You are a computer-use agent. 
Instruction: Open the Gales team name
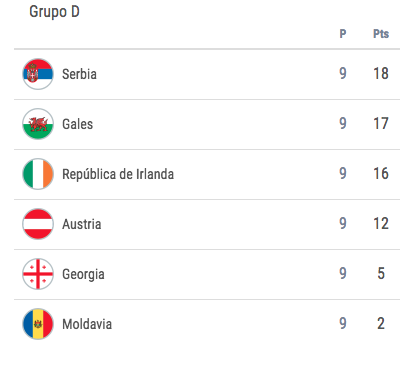click(x=77, y=124)
